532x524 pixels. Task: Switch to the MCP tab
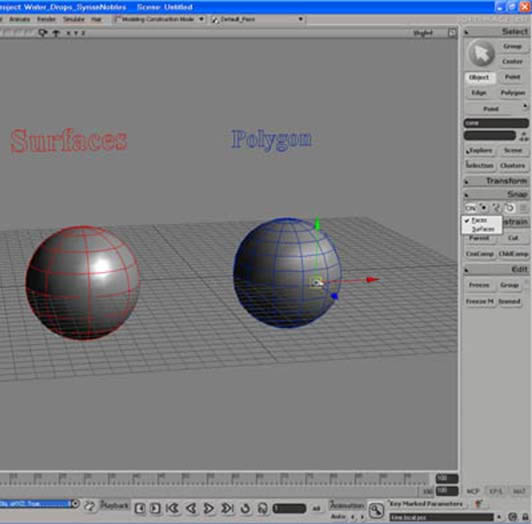click(x=473, y=491)
